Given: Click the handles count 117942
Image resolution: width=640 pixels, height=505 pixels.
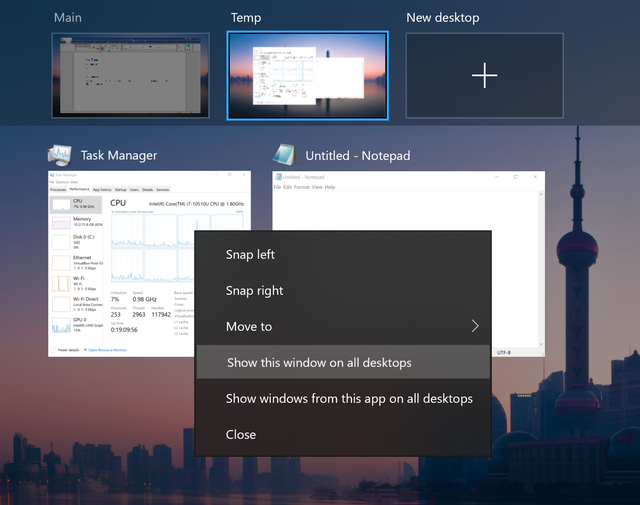Looking at the screenshot, I should point(161,314).
